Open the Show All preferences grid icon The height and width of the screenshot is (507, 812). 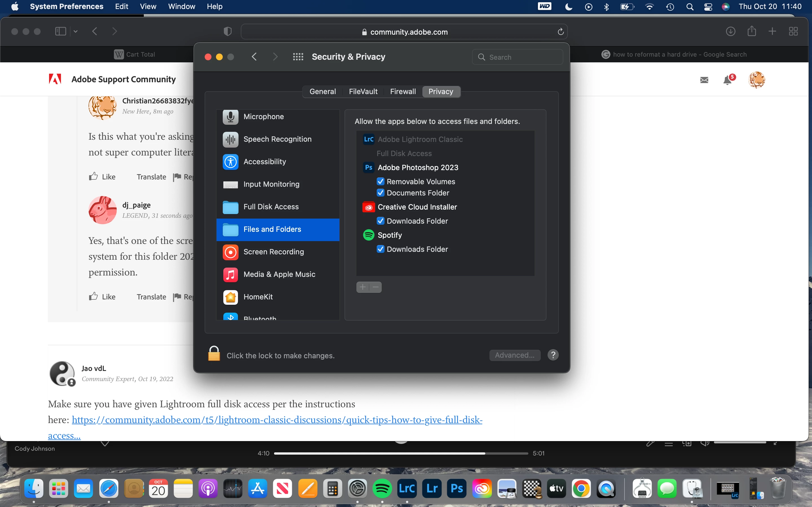(298, 57)
